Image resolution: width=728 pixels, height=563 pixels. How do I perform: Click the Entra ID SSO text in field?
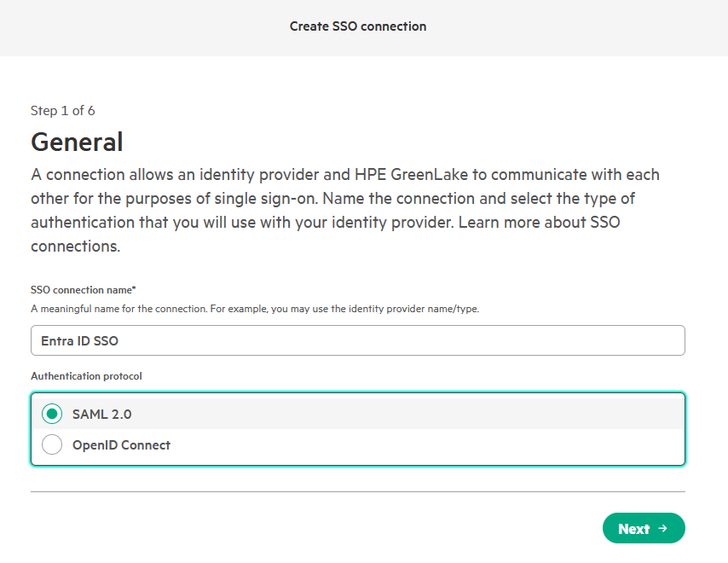click(80, 340)
